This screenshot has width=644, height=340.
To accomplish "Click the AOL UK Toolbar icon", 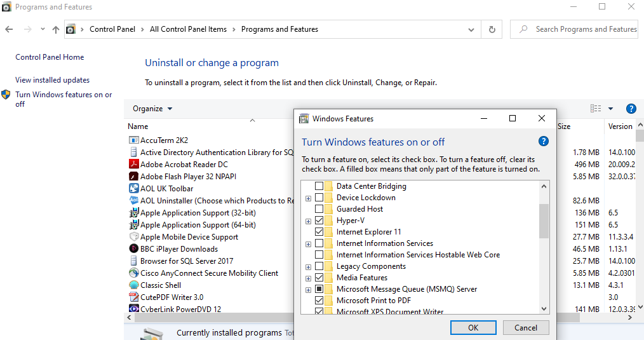I will [x=133, y=188].
